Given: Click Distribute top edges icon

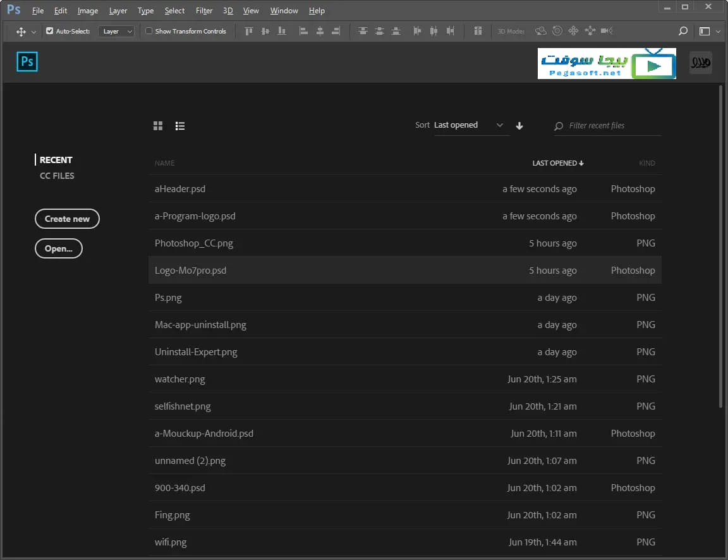Looking at the screenshot, I should [x=363, y=31].
